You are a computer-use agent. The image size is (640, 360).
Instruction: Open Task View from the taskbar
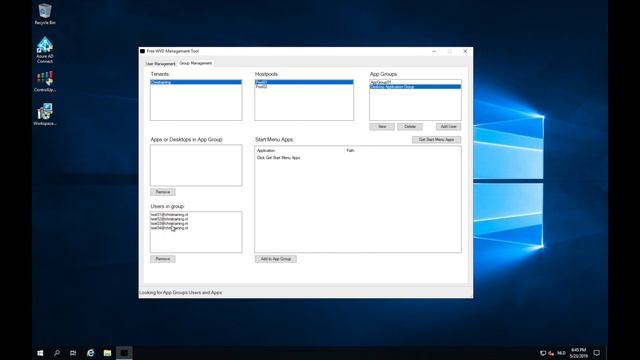[x=73, y=353]
